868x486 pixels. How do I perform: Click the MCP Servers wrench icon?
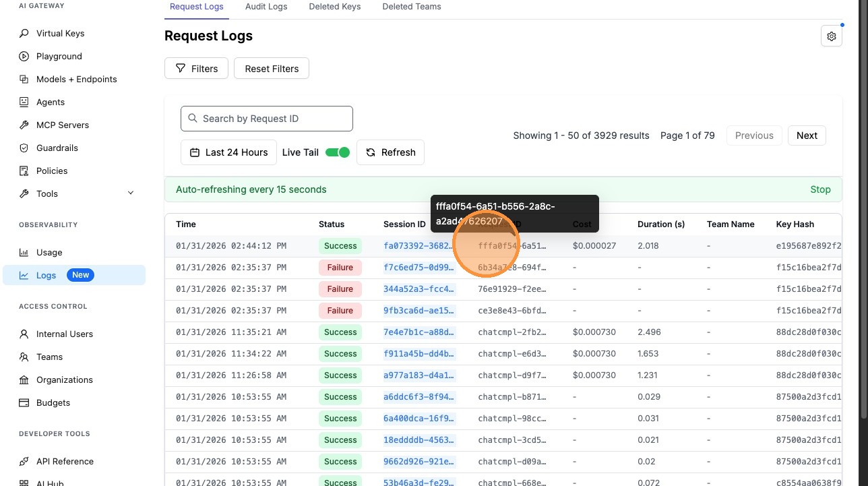(24, 125)
